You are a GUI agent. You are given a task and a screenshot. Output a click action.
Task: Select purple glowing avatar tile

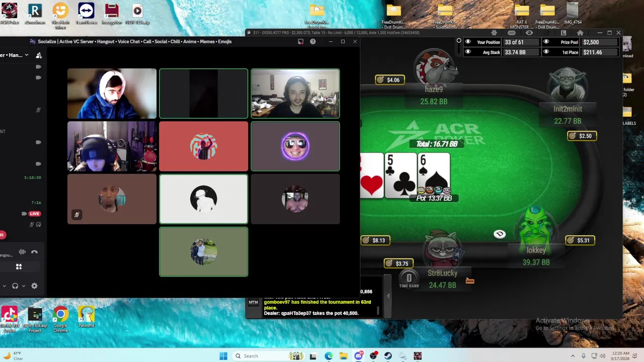point(295,146)
